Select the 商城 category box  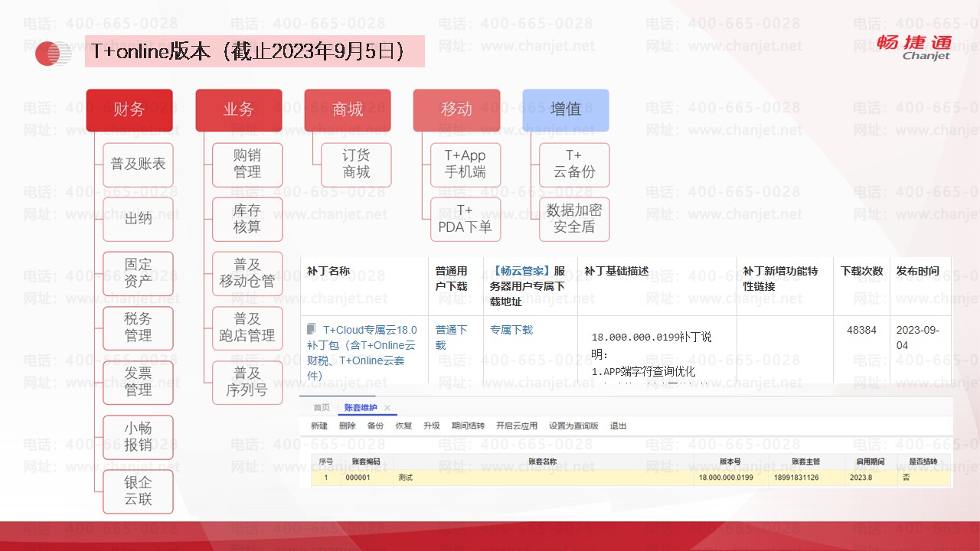pos(348,109)
